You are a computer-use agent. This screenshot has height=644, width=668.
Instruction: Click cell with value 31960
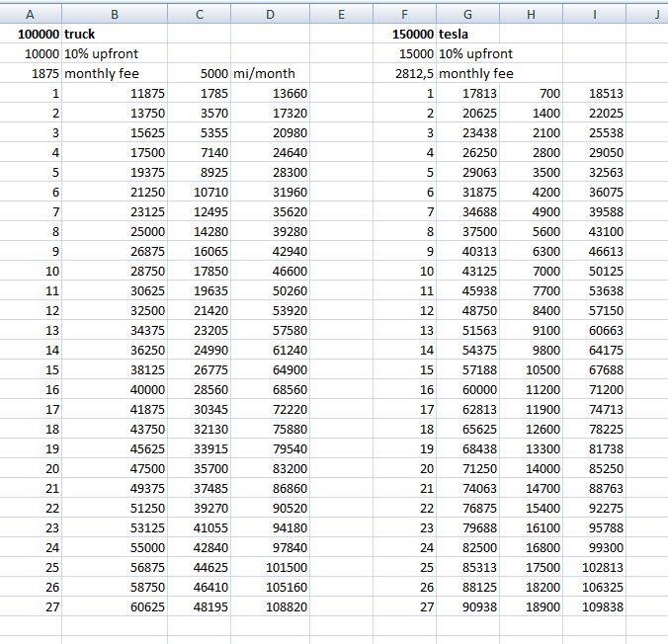[270, 192]
